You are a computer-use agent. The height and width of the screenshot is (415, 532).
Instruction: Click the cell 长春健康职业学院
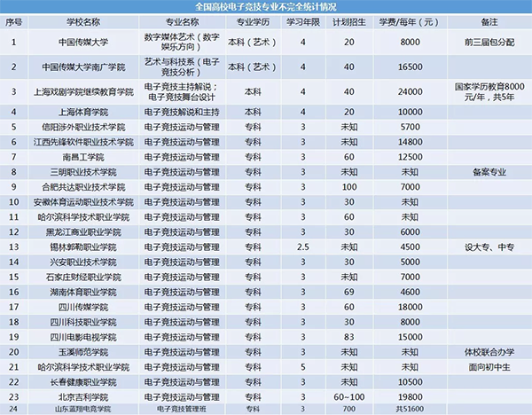tap(83, 382)
